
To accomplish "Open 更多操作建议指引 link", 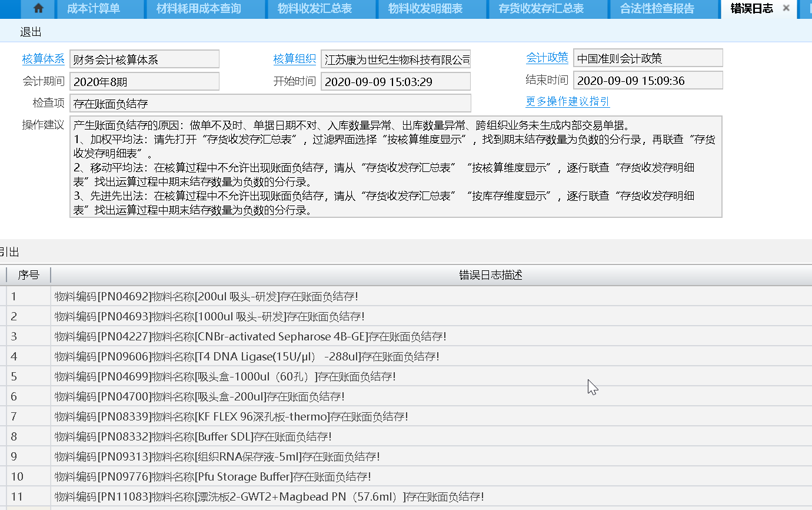I will (568, 101).
